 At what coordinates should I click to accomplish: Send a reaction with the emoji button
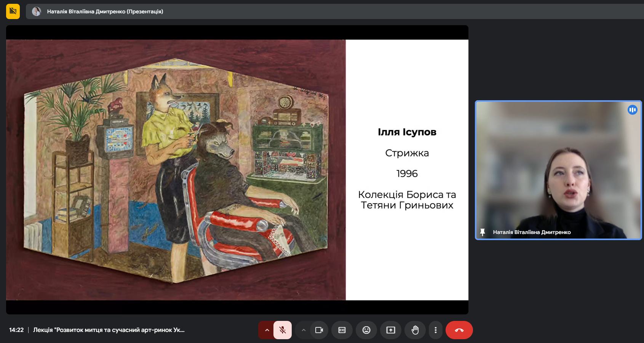(366, 330)
